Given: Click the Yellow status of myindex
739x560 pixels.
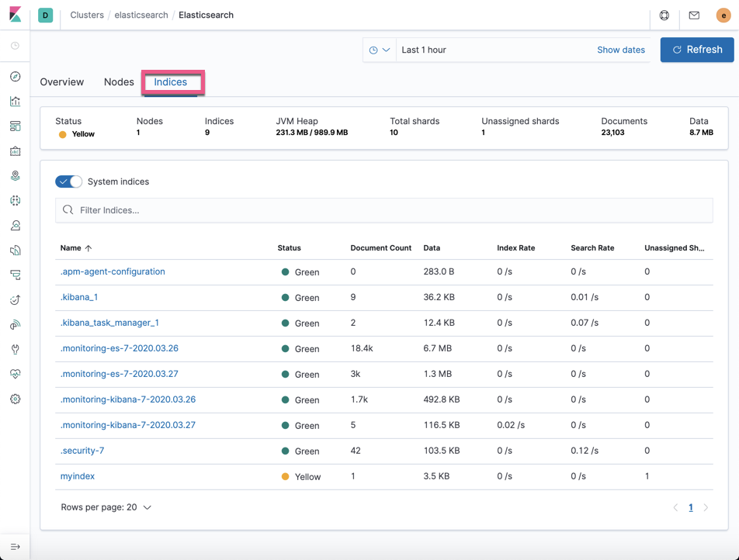Looking at the screenshot, I should (301, 477).
